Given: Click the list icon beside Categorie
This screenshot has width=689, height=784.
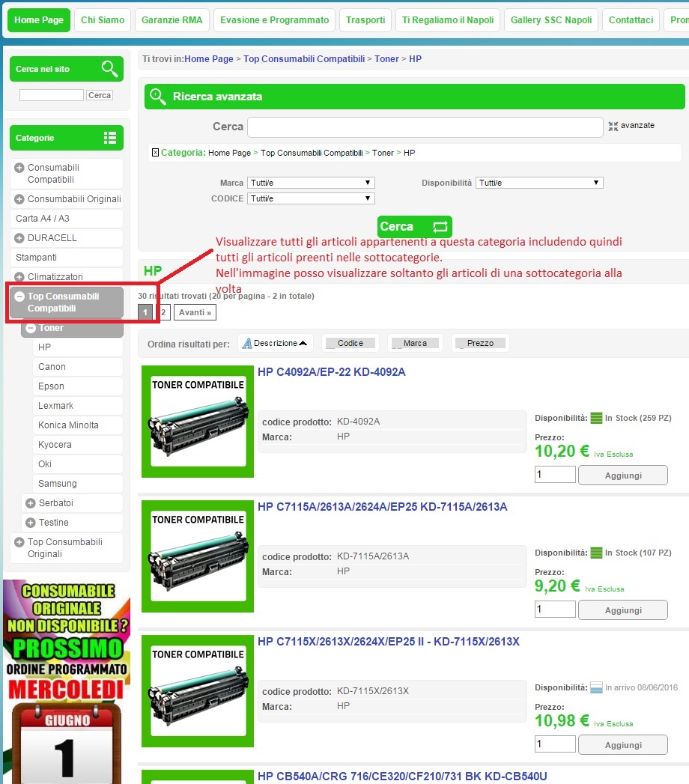Looking at the screenshot, I should (x=110, y=138).
